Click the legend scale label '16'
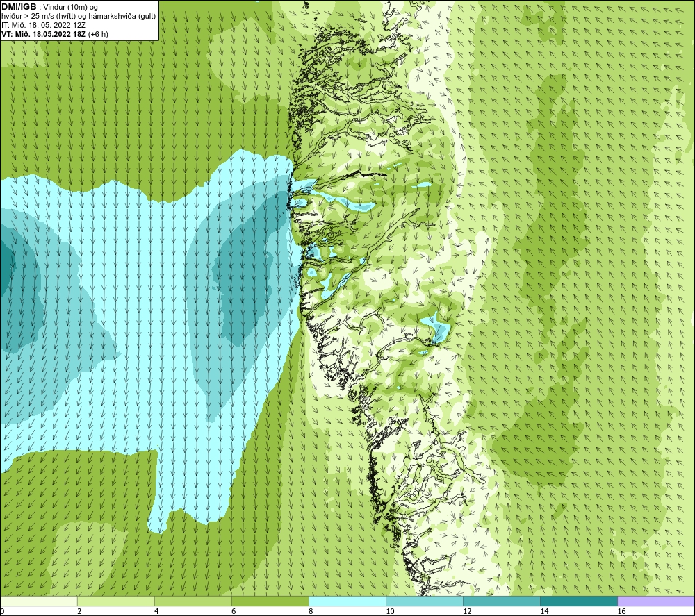Viewport: 695px width, 616px height. point(621,612)
